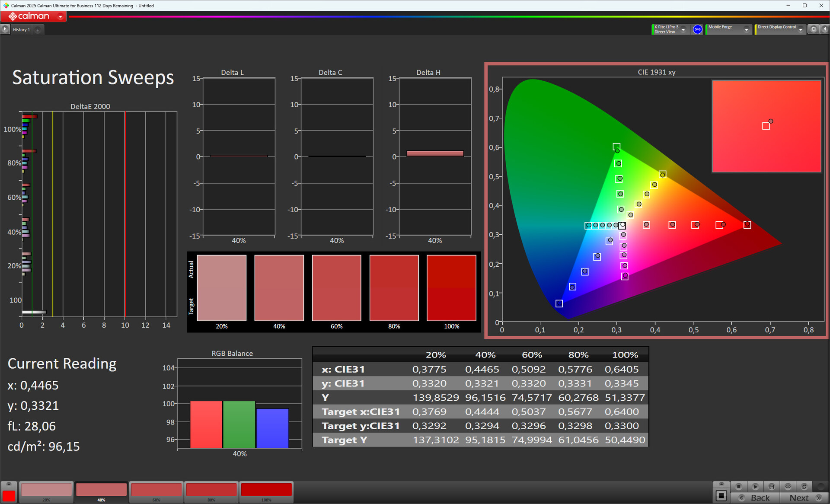Expand history panel arrow at top left

(x=5, y=29)
